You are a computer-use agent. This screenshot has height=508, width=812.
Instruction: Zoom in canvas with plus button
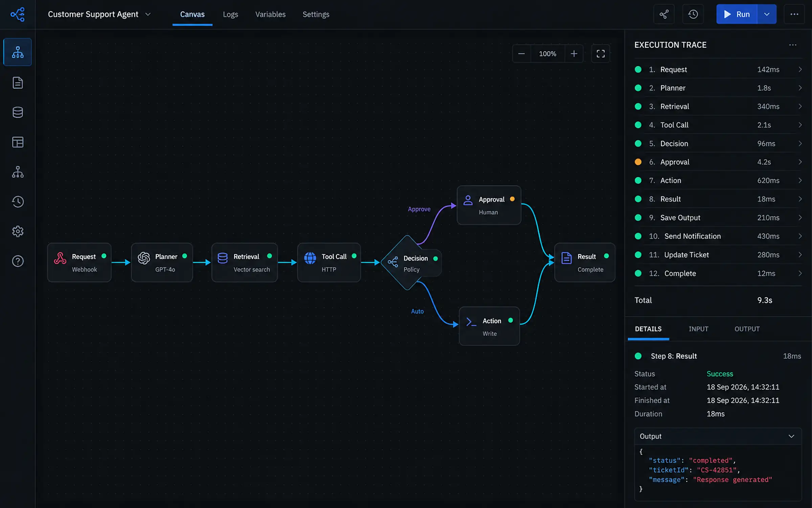574,54
